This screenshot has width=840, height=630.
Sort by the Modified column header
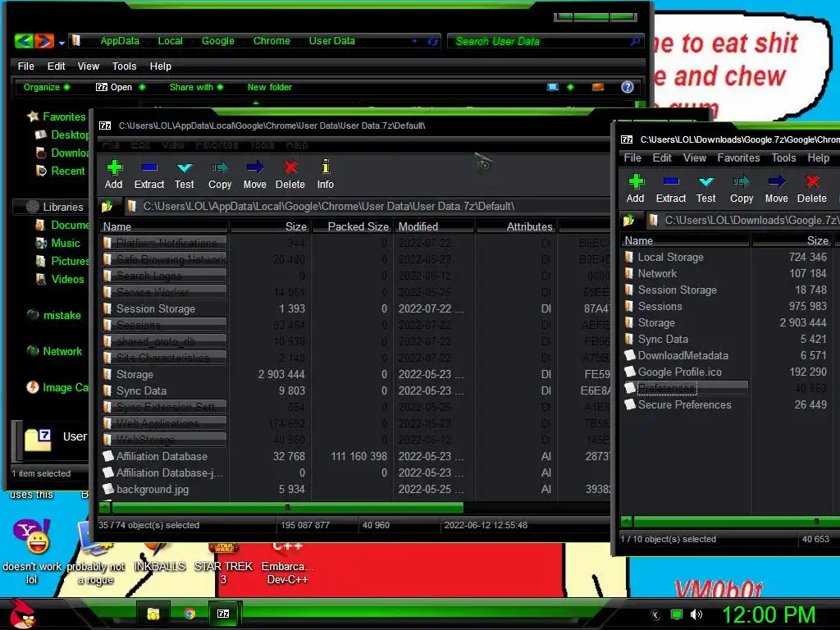coord(434,226)
